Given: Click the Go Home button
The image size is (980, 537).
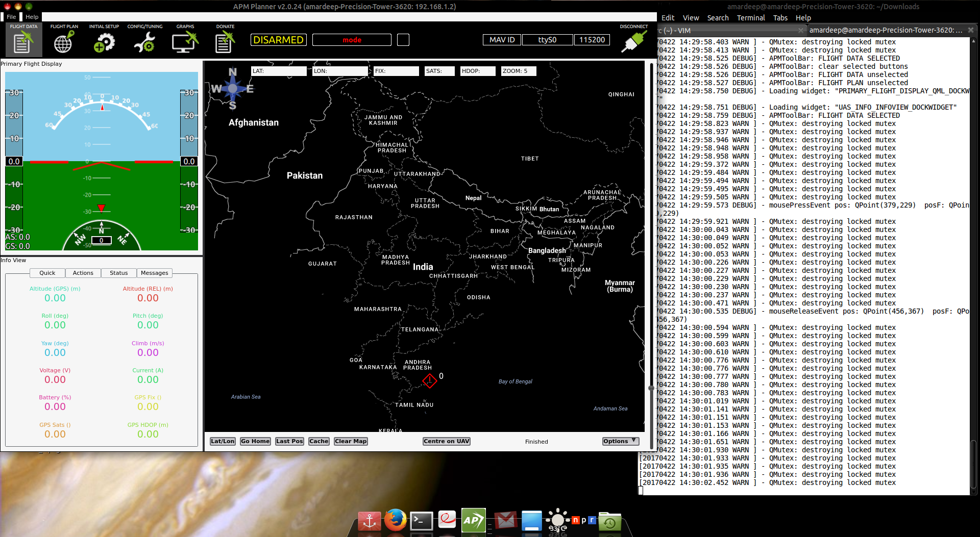Looking at the screenshot, I should (255, 441).
